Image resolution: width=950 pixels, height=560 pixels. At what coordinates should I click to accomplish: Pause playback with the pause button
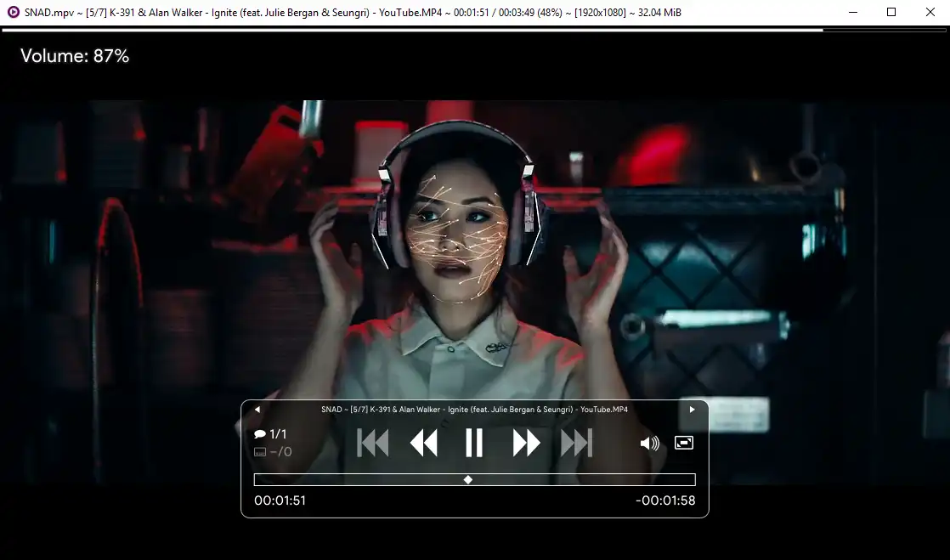pyautogui.click(x=474, y=443)
